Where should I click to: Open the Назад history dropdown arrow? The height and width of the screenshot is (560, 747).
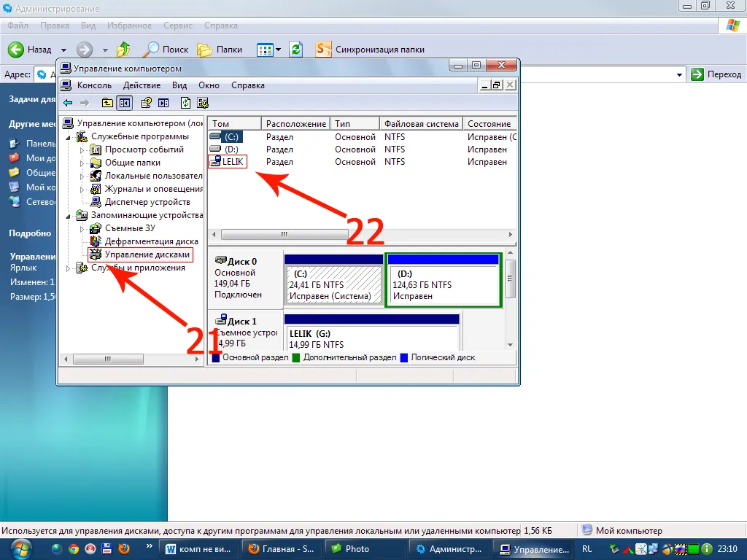click(63, 50)
